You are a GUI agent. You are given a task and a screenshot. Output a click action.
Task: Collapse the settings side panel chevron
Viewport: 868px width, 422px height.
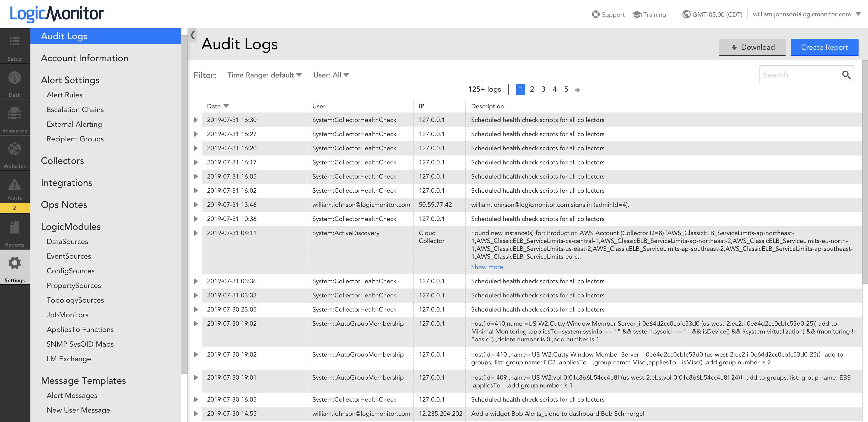pos(193,35)
